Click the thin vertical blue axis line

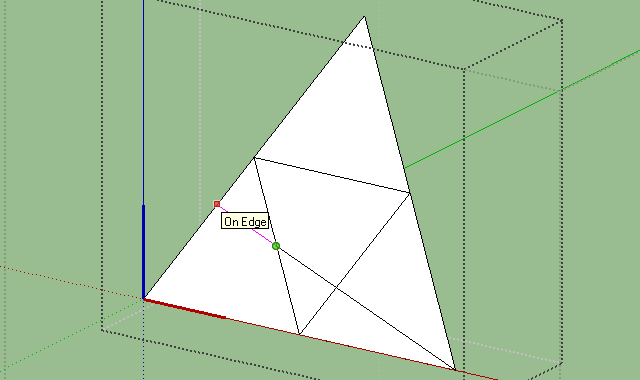point(144,102)
